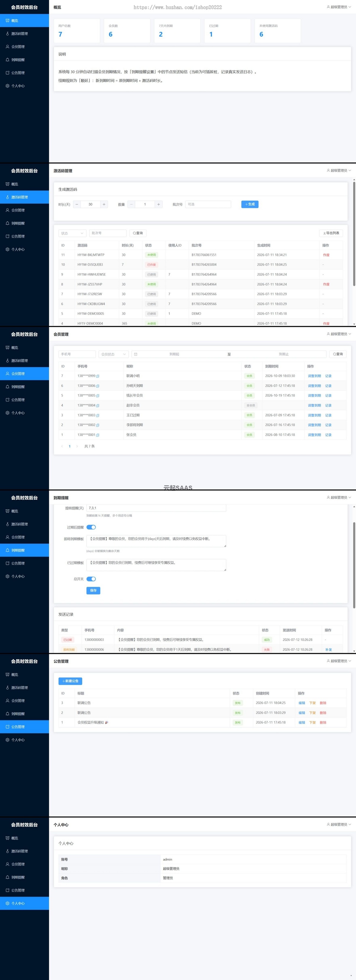Click the 概览 monitor icon in 激活码管理 page sidebar

[7, 184]
